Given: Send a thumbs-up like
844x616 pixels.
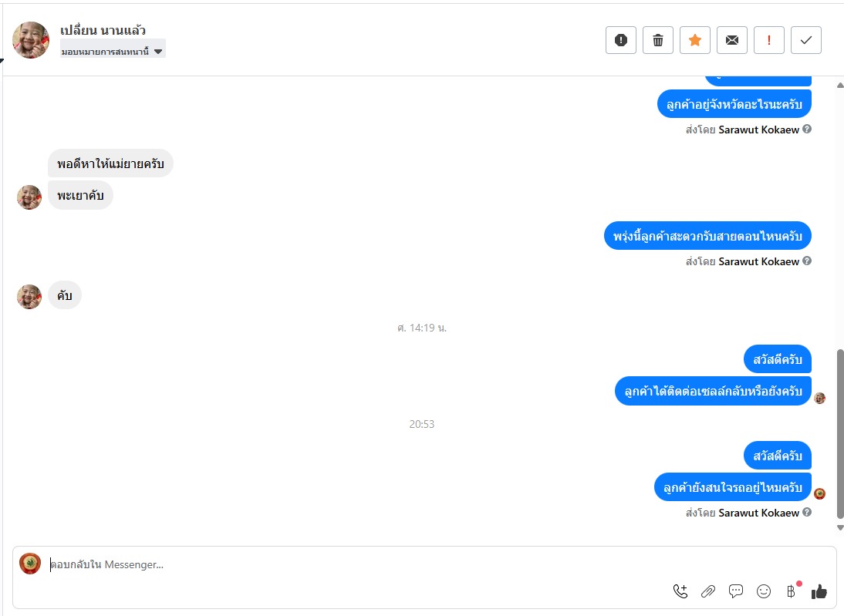Looking at the screenshot, I should (819, 591).
